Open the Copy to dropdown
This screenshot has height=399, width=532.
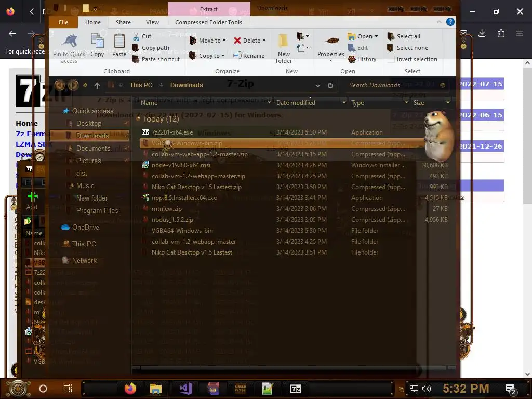(x=207, y=55)
